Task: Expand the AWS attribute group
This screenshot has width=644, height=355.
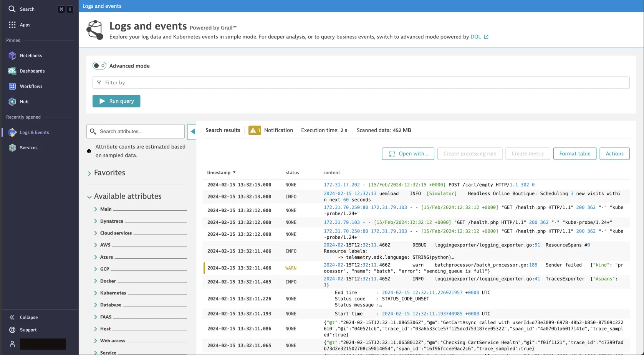Action: pos(96,245)
